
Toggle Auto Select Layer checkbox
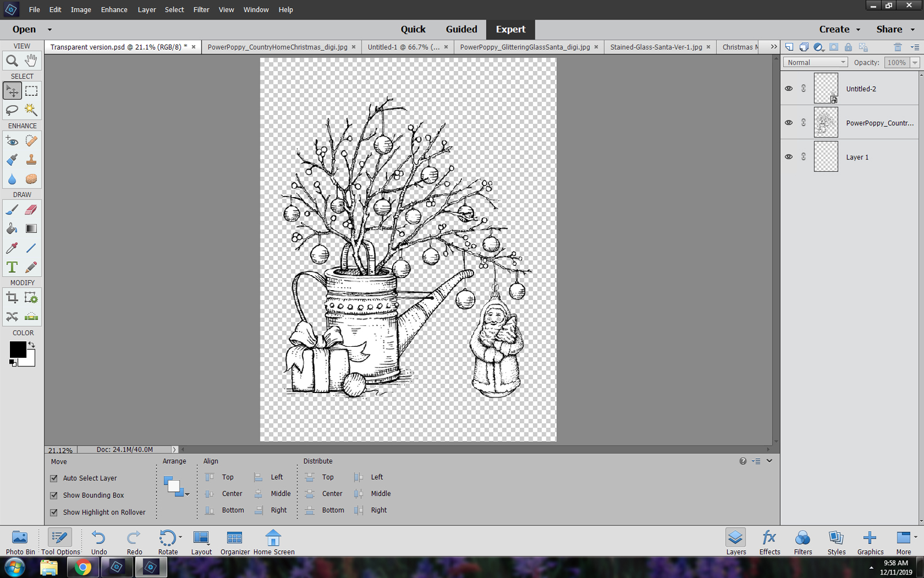click(54, 479)
